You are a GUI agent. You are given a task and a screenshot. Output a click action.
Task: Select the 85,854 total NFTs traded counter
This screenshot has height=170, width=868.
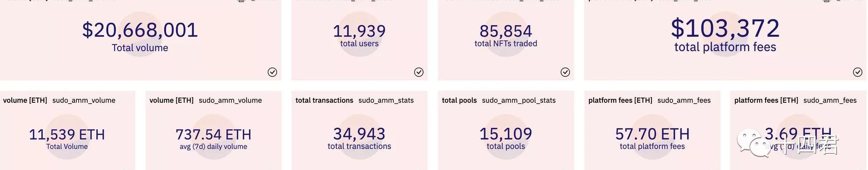coord(506,31)
